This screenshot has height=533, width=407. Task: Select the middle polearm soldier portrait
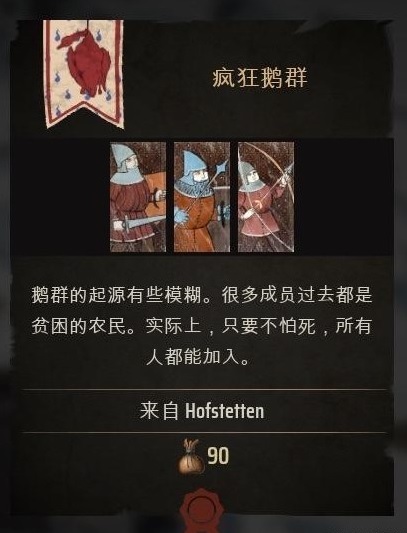(202, 197)
